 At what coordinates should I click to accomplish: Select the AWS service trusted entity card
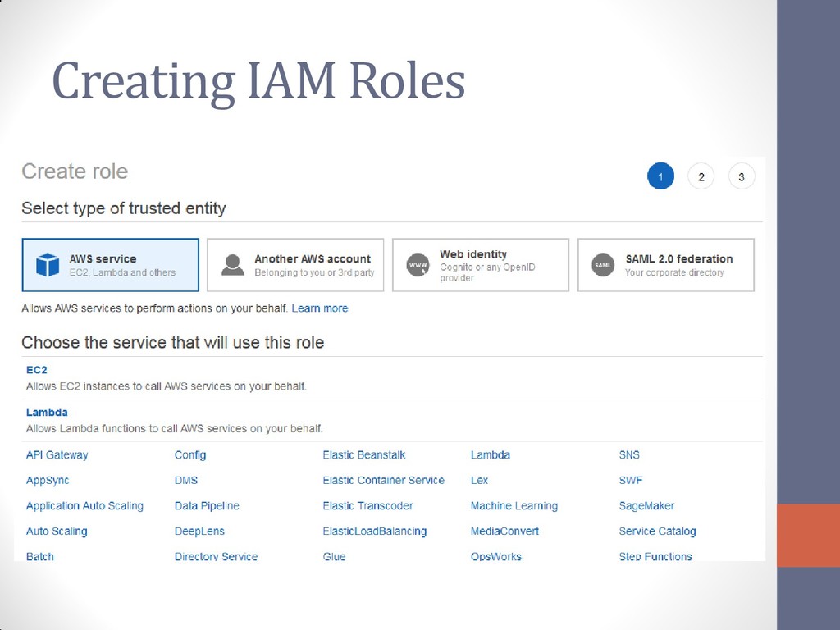111,265
